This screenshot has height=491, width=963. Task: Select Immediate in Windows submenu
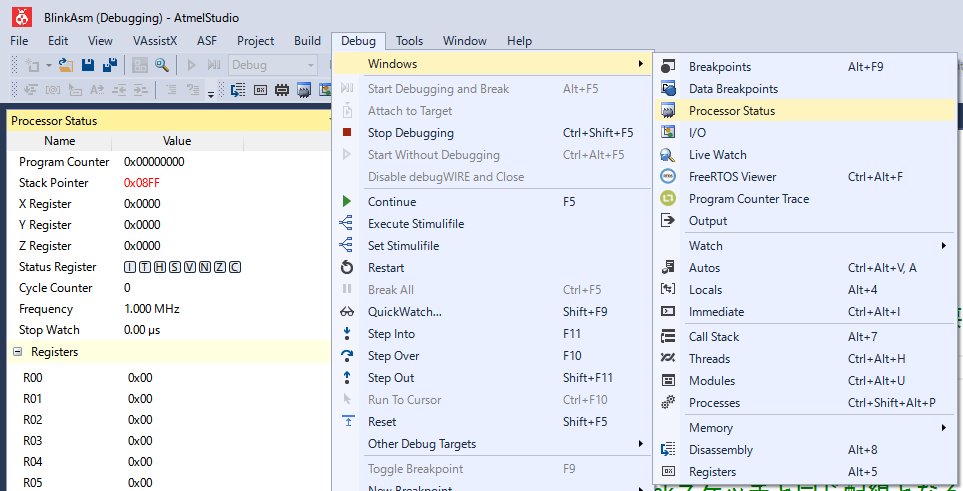[x=805, y=312]
